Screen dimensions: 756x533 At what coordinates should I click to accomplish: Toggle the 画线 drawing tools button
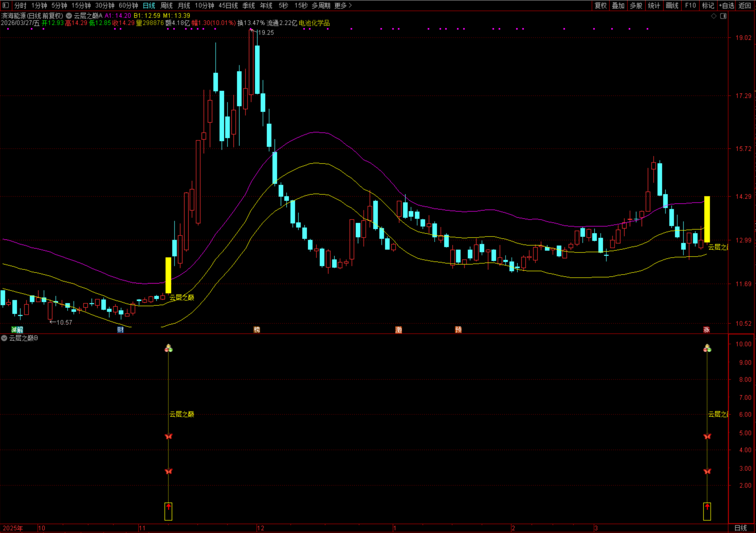pos(672,5)
